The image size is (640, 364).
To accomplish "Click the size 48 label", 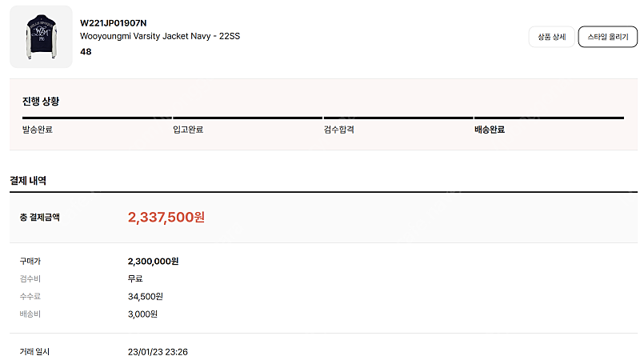I will 86,51.
